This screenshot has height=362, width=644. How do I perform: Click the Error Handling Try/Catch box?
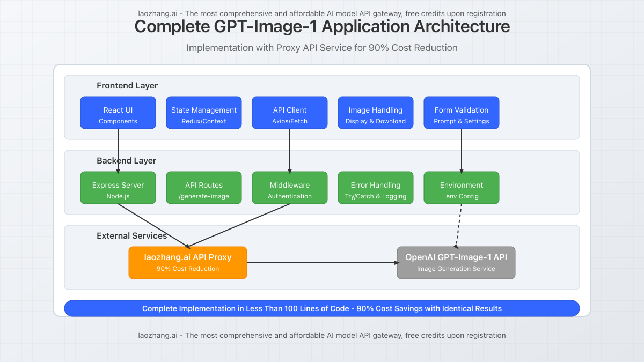[376, 188]
